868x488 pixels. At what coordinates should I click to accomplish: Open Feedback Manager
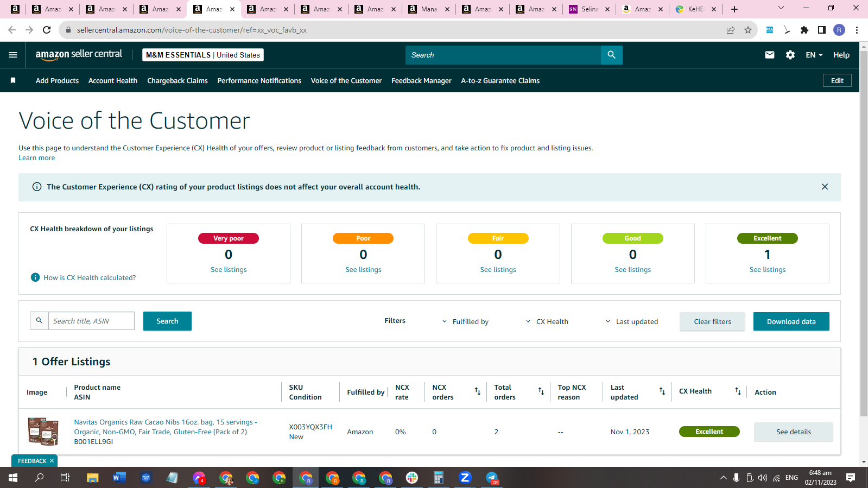(x=421, y=80)
